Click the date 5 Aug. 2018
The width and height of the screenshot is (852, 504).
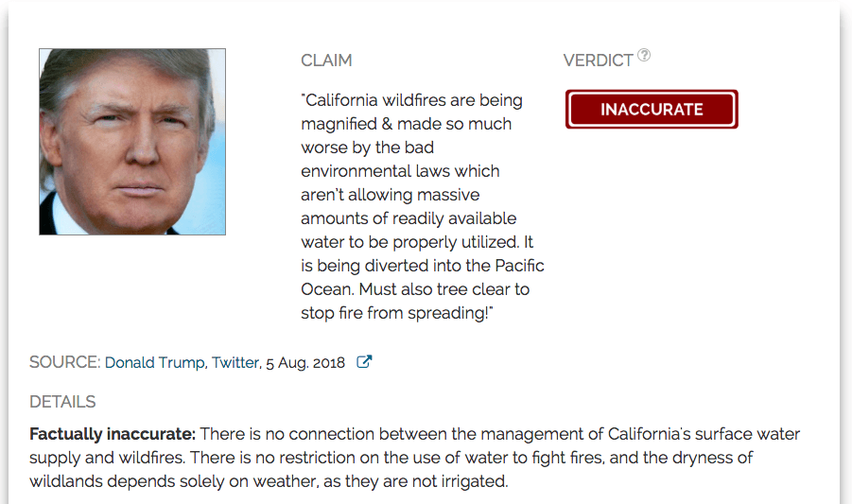click(305, 362)
